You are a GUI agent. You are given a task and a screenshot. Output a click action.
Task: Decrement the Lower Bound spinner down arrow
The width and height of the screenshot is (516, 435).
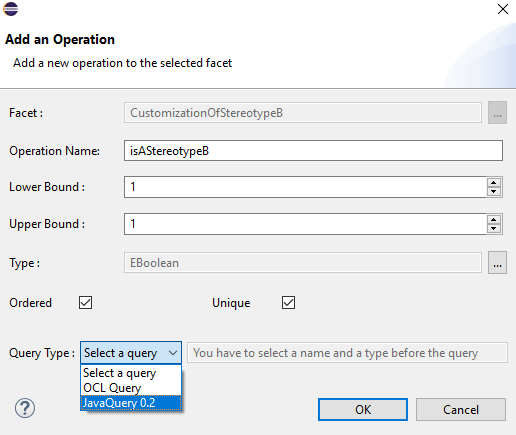click(x=494, y=191)
